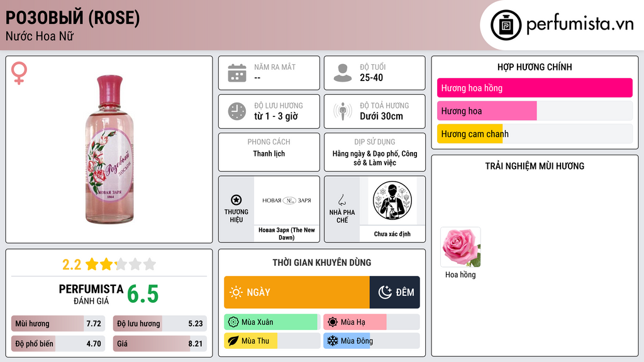Click the Mùa Thu season bar
The image size is (644, 362).
pyautogui.click(x=272, y=341)
